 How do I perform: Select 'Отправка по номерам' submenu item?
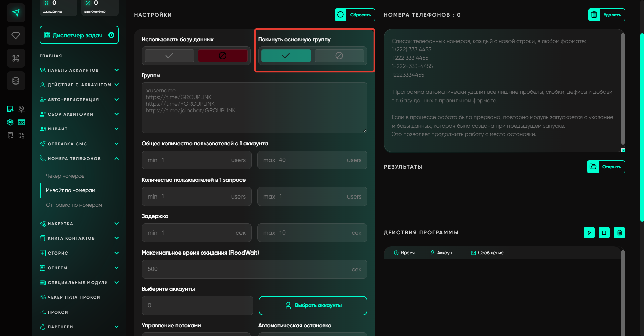[74, 205]
